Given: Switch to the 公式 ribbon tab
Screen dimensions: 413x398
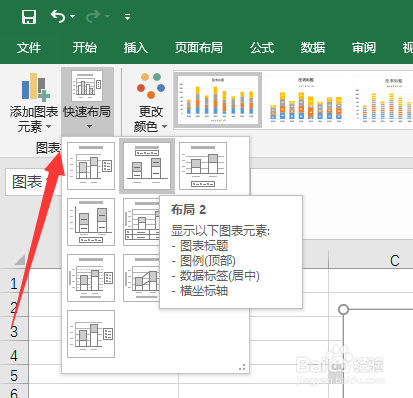Looking at the screenshot, I should click(x=262, y=48).
